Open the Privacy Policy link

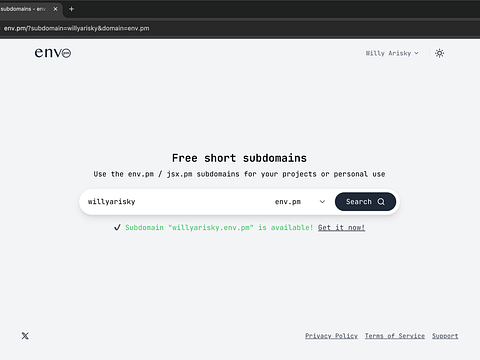pyautogui.click(x=331, y=336)
